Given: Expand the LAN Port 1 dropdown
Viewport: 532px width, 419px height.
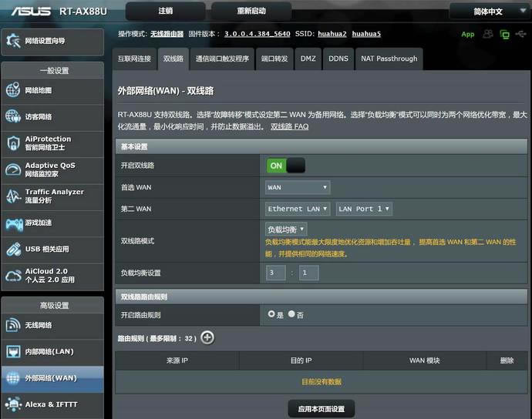Looking at the screenshot, I should click(364, 209).
